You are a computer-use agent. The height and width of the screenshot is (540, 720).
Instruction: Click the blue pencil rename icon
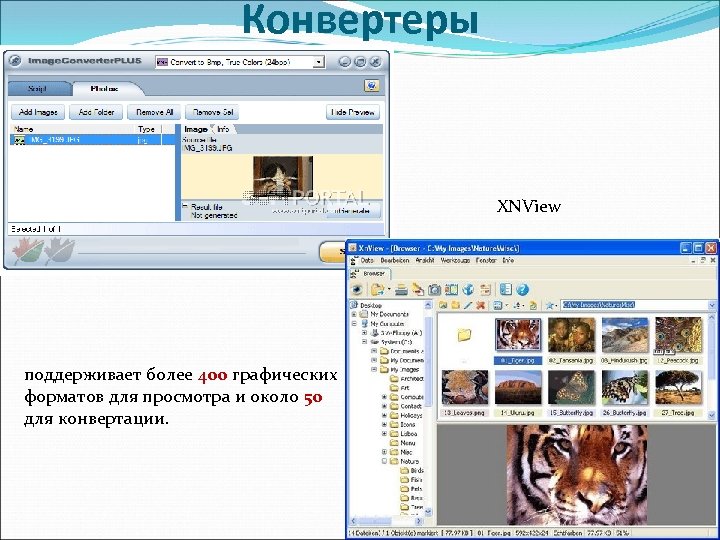468,305
